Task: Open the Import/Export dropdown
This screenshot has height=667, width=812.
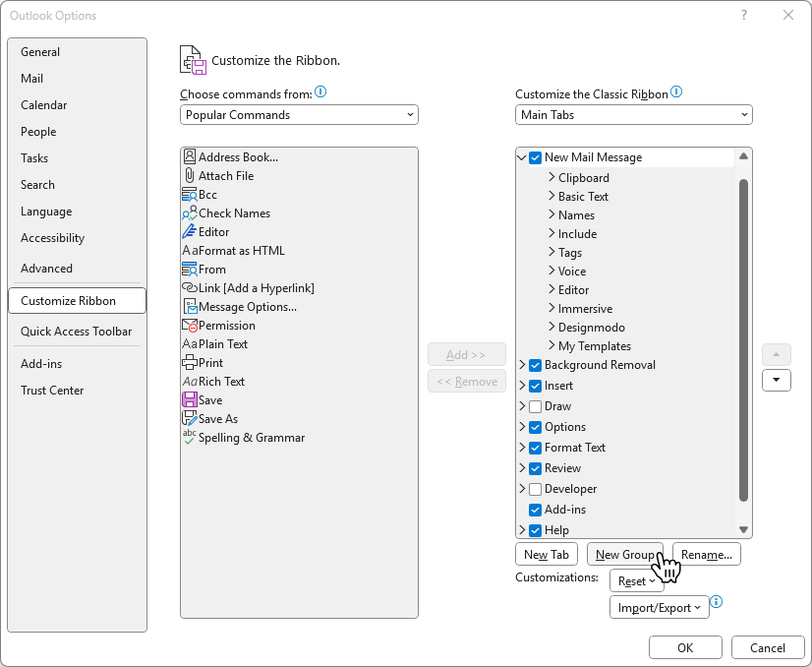Action: click(660, 607)
